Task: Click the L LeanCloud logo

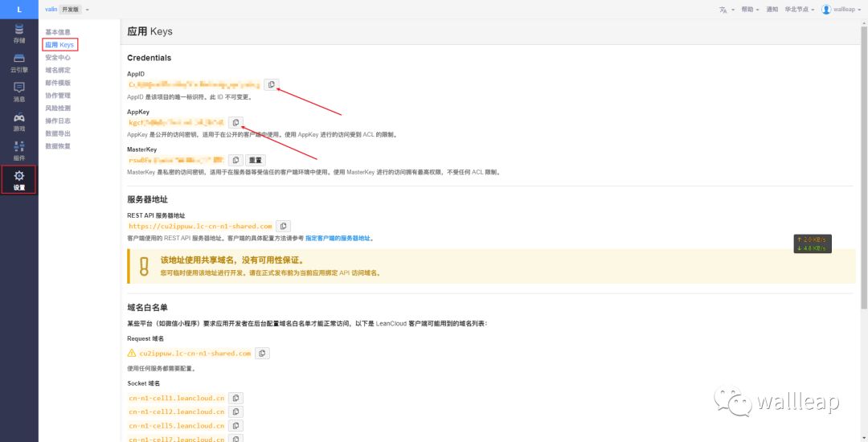Action: coord(19,10)
